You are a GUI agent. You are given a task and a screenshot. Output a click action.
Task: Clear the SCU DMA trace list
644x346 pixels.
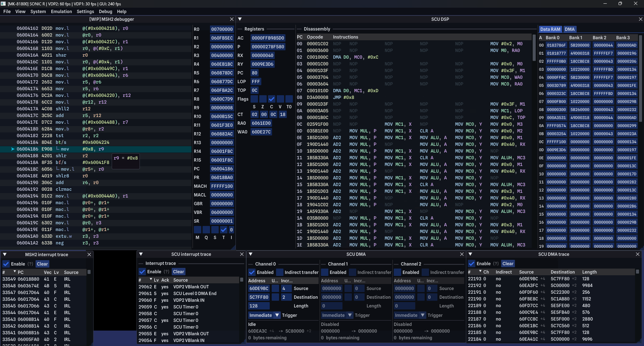click(x=508, y=264)
